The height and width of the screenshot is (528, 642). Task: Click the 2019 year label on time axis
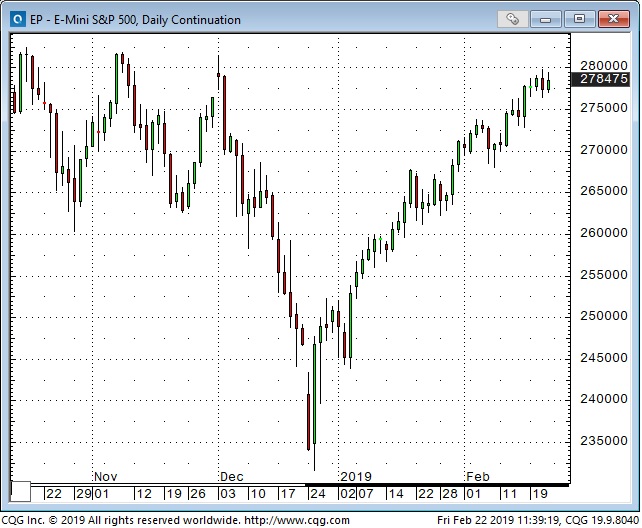[356, 477]
